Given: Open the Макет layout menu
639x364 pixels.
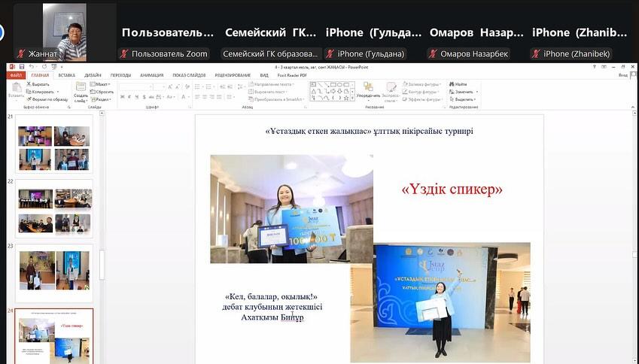Looking at the screenshot, I should tap(100, 84).
